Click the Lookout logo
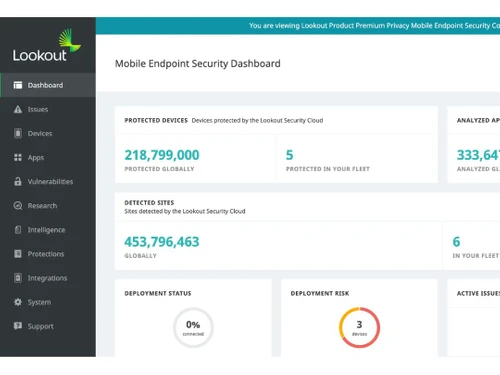This screenshot has height=375, width=500. pos(47,46)
